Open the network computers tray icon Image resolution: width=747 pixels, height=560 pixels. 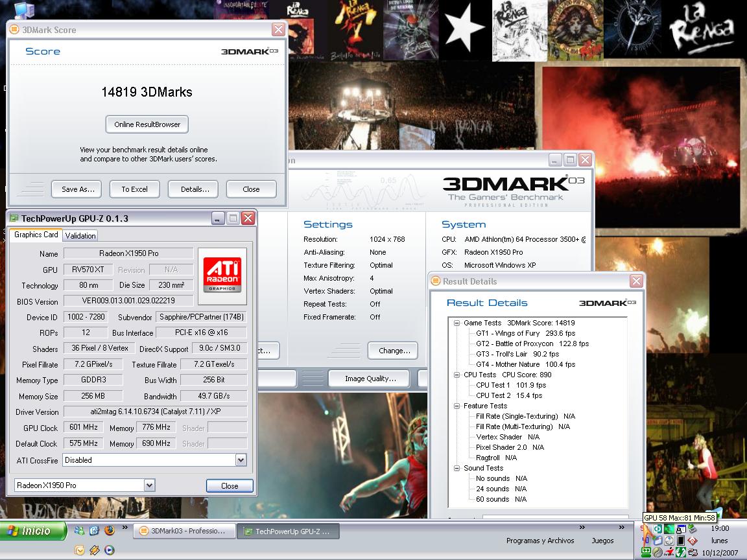[x=693, y=552]
